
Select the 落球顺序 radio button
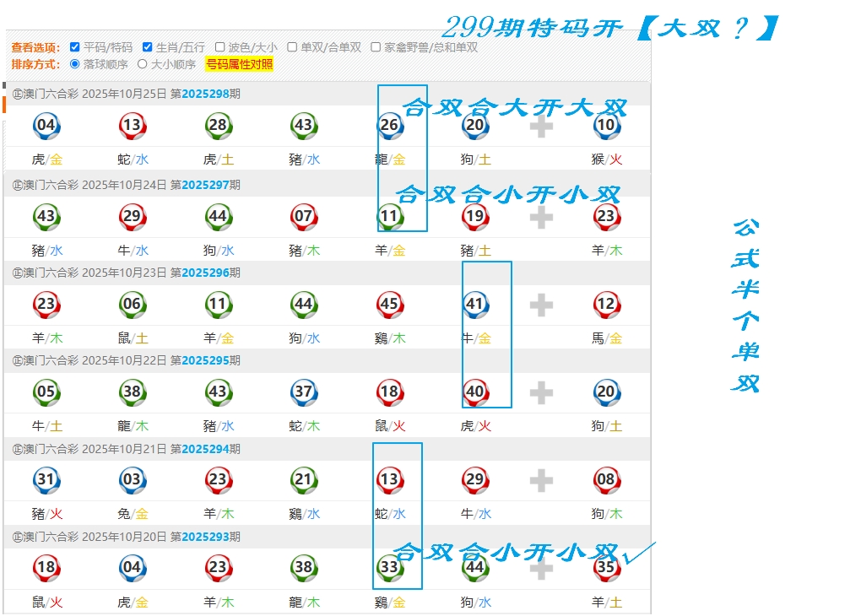pos(75,64)
